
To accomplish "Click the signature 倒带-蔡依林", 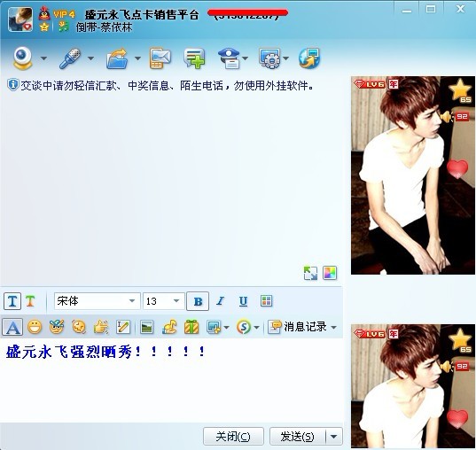I will [x=104, y=27].
